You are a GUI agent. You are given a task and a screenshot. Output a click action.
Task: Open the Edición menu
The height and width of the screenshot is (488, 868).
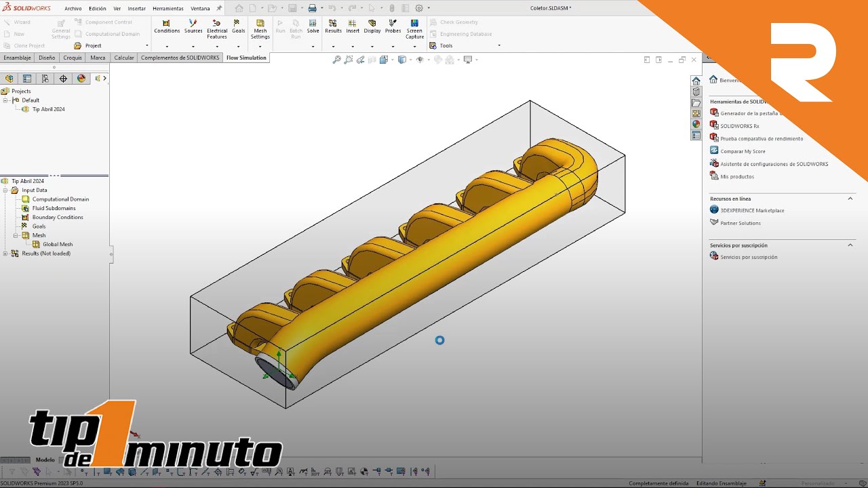(98, 8)
